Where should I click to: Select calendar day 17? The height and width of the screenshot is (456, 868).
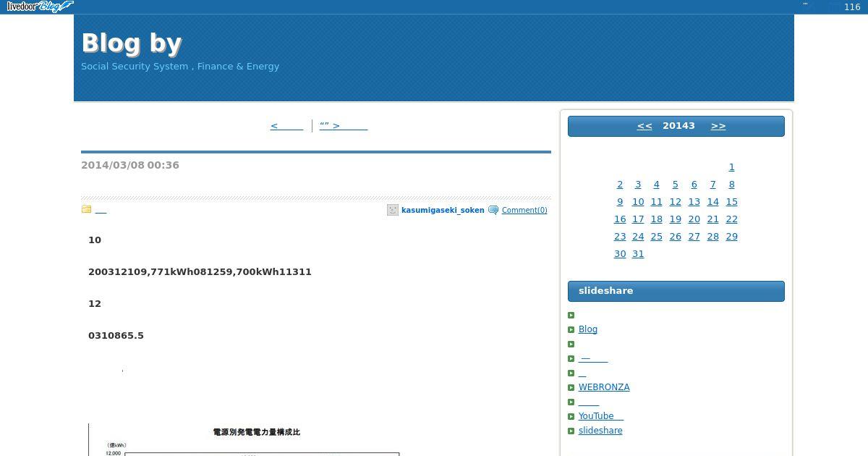638,219
